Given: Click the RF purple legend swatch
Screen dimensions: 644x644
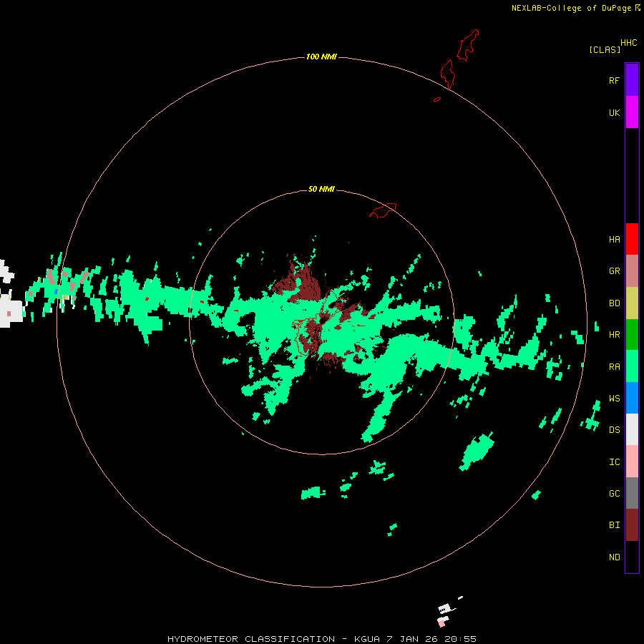Looking at the screenshot, I should 632,80.
